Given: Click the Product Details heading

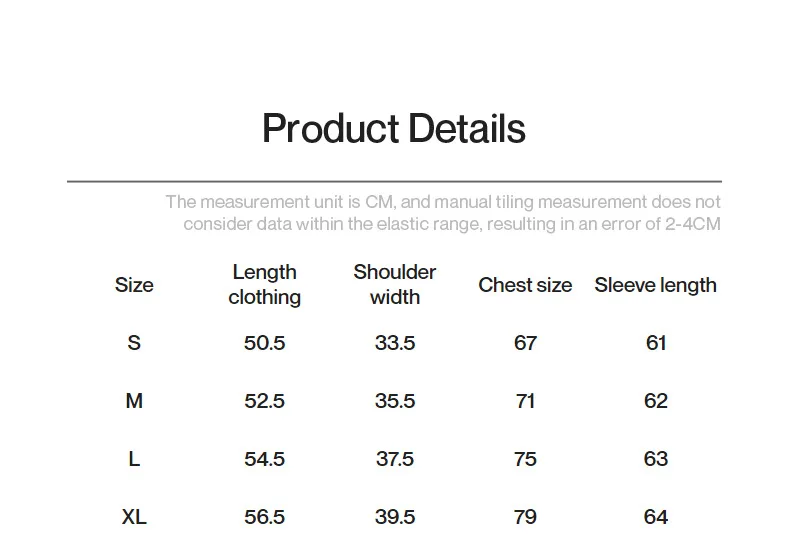Looking at the screenshot, I should point(393,129).
